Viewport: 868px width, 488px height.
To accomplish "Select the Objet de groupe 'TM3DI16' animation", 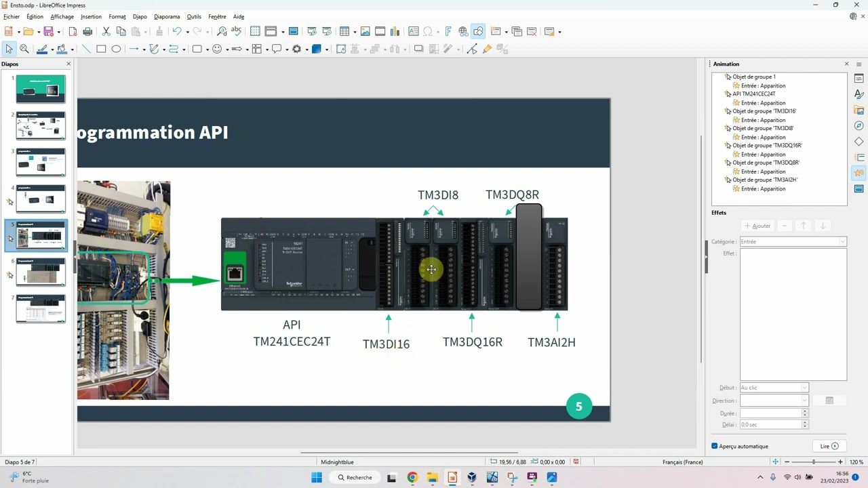I will pos(764,111).
